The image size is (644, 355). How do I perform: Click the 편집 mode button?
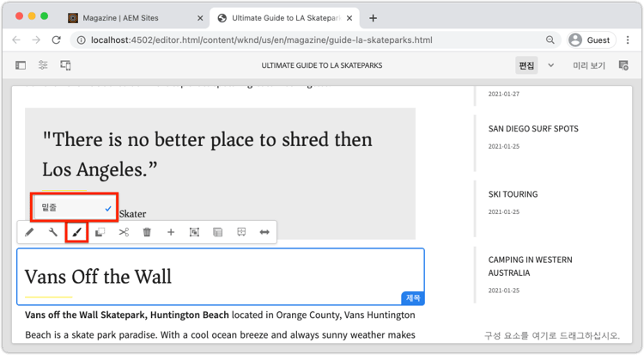[x=526, y=65]
